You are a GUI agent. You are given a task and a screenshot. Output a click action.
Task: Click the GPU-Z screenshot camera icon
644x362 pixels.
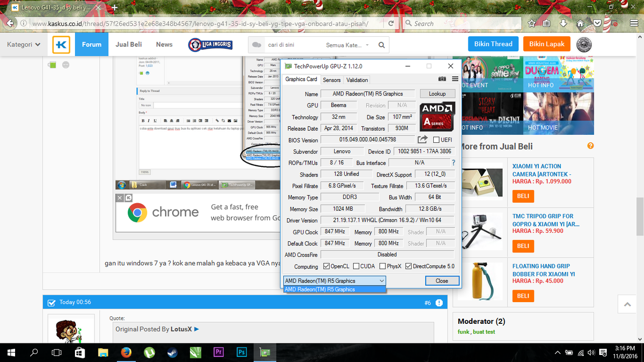pos(442,79)
